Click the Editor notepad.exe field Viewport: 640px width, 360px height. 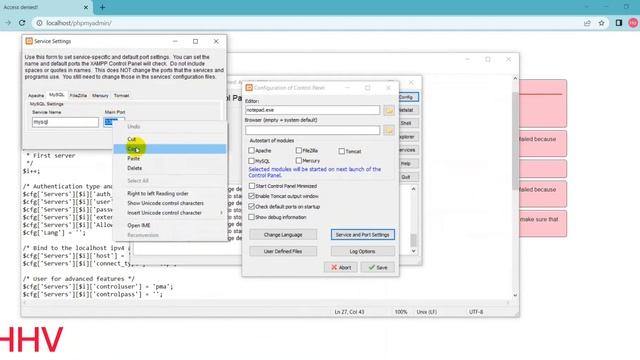coord(312,110)
